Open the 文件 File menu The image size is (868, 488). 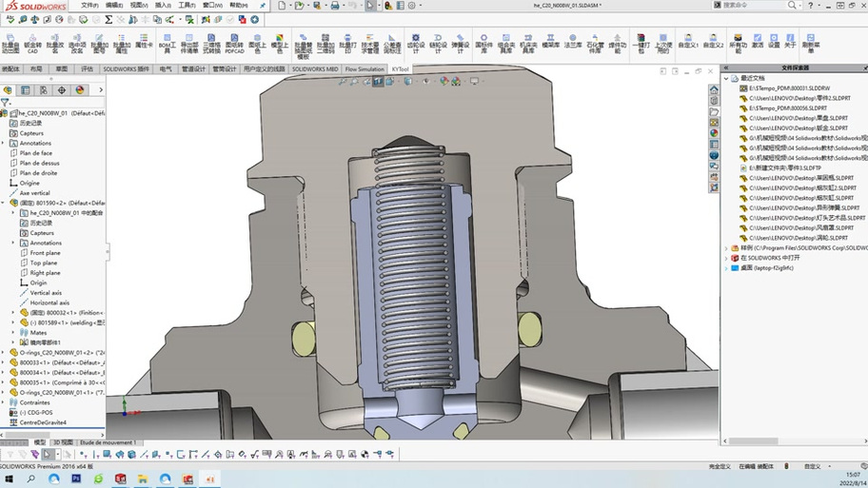89,5
